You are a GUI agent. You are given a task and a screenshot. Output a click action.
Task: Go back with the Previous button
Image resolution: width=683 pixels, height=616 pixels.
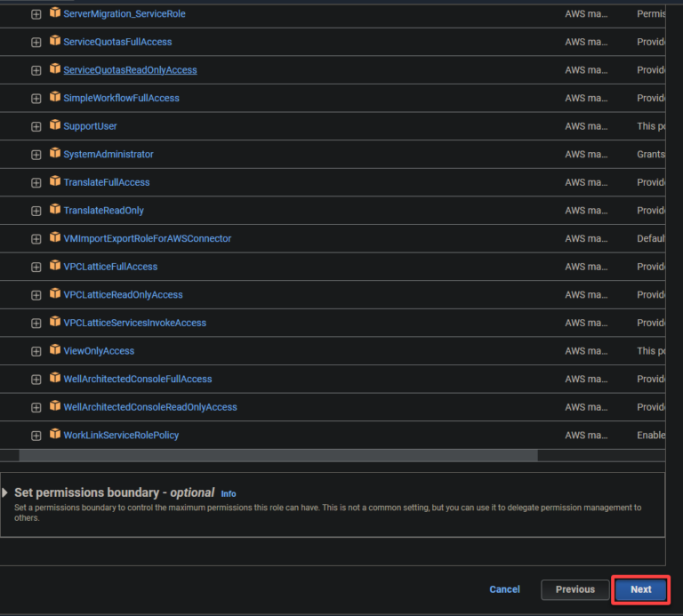(x=575, y=589)
